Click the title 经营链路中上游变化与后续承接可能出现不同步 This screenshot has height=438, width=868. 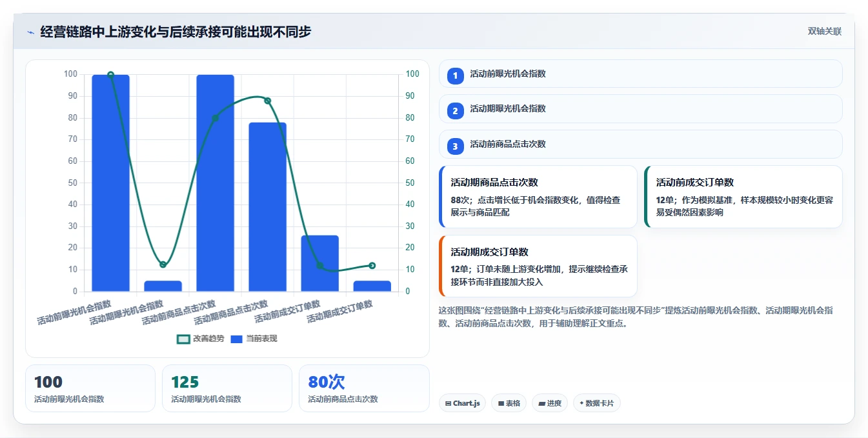coord(176,32)
